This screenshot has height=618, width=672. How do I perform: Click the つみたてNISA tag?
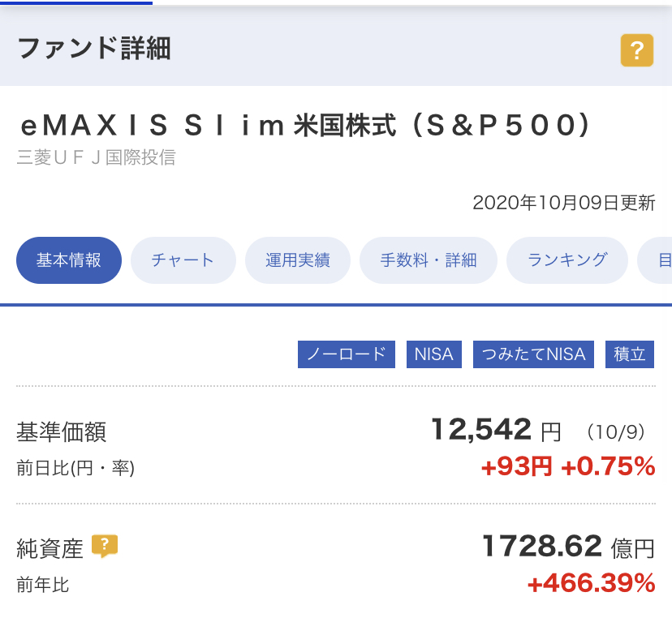coord(533,354)
